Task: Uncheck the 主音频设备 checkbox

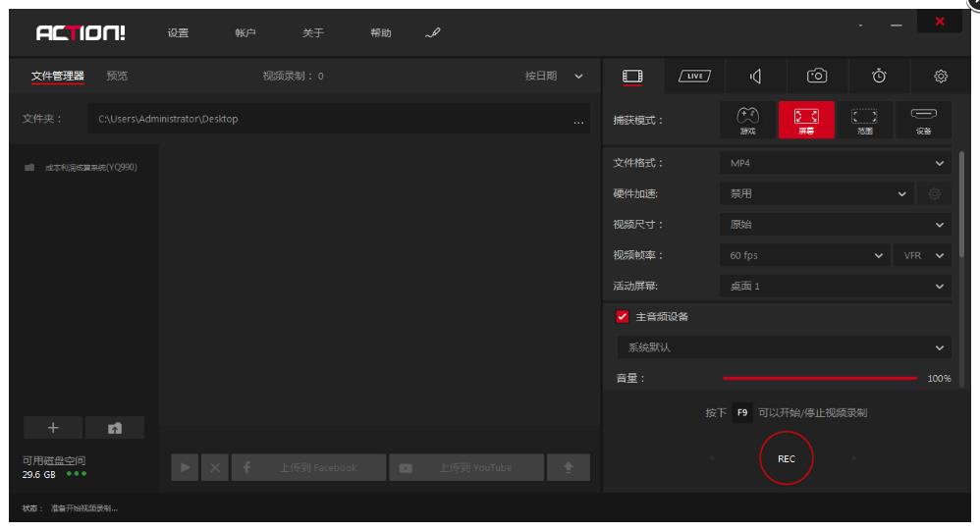Action: coord(622,316)
